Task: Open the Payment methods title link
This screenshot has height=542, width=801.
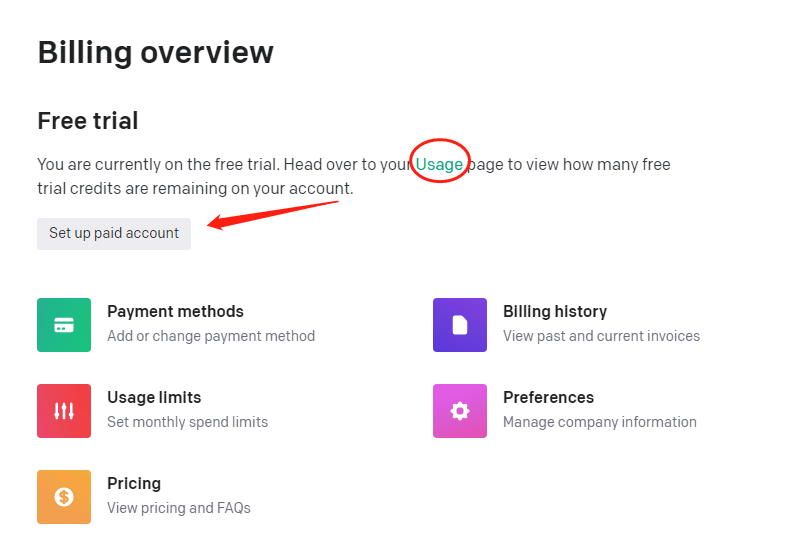Action: tap(175, 312)
